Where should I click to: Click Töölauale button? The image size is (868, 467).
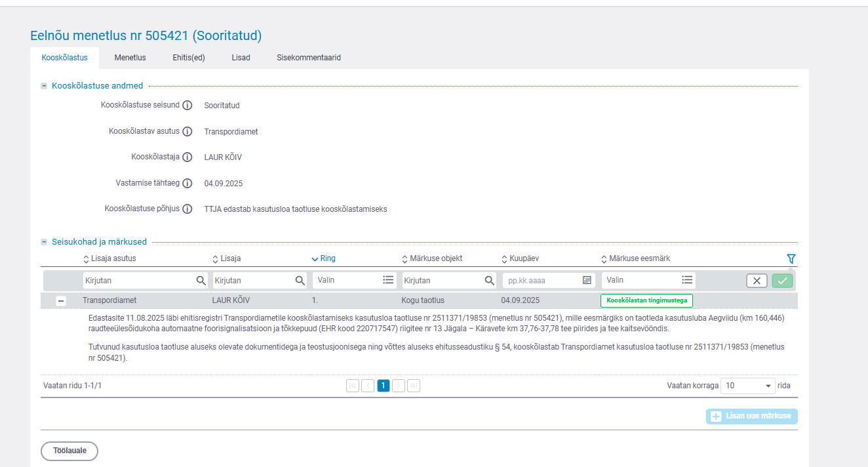(x=69, y=451)
